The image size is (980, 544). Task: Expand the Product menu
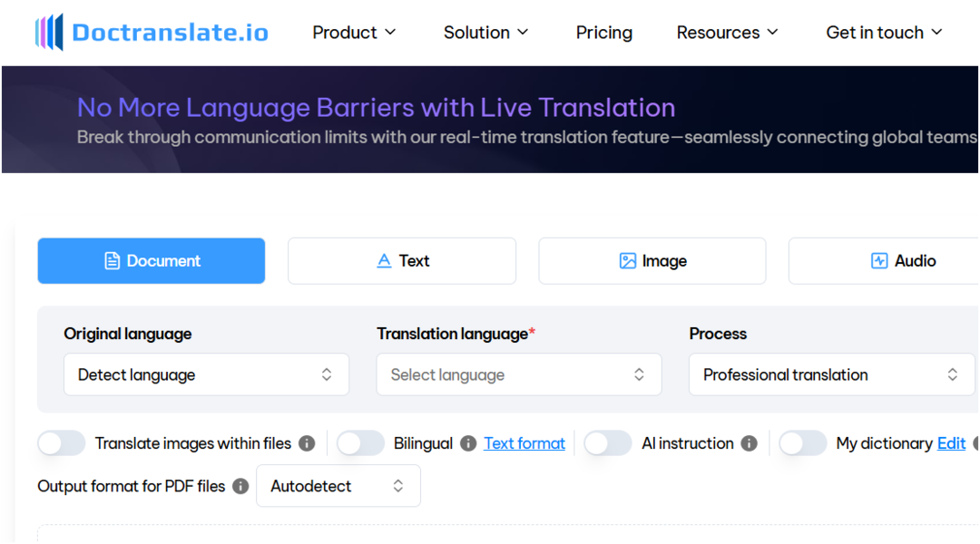pos(355,33)
